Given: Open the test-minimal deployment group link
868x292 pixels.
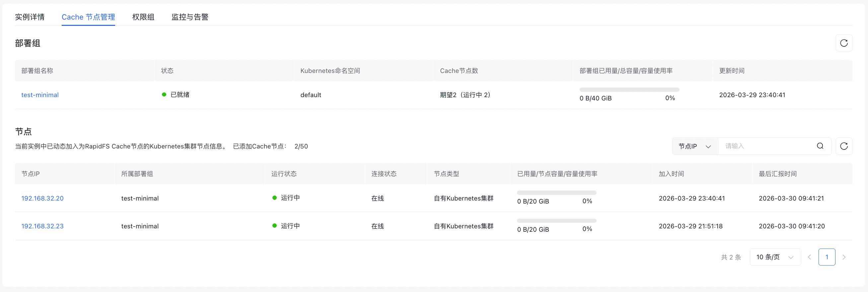Looking at the screenshot, I should coord(40,95).
